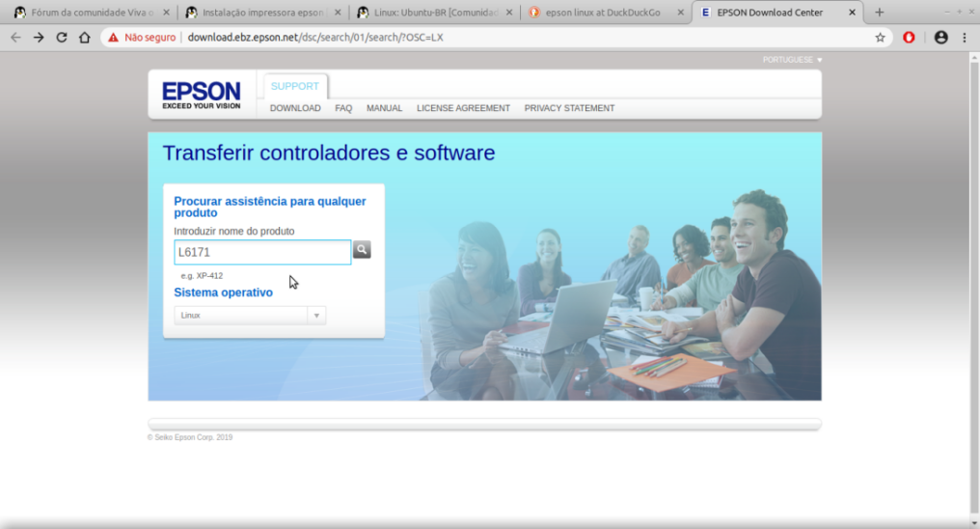
Task: Go back to previous page
Action: (15, 38)
